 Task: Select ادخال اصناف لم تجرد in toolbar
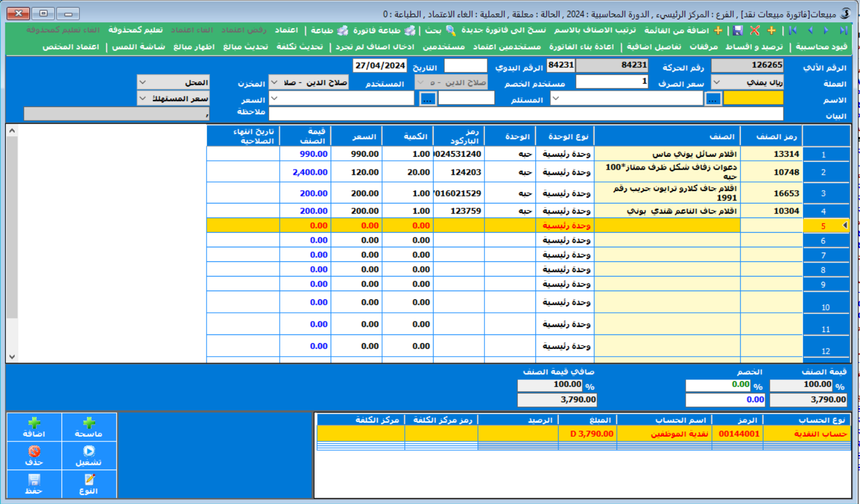[375, 47]
